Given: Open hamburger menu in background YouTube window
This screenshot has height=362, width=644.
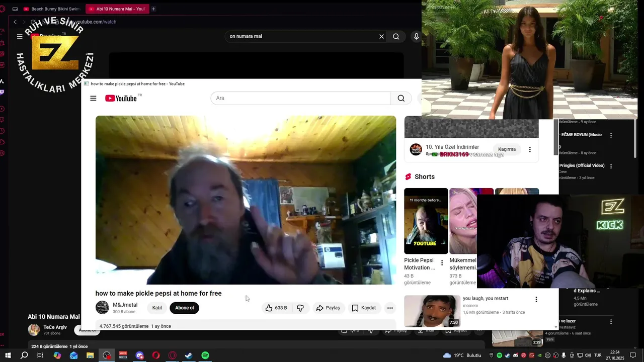Looking at the screenshot, I should pyautogui.click(x=20, y=36).
